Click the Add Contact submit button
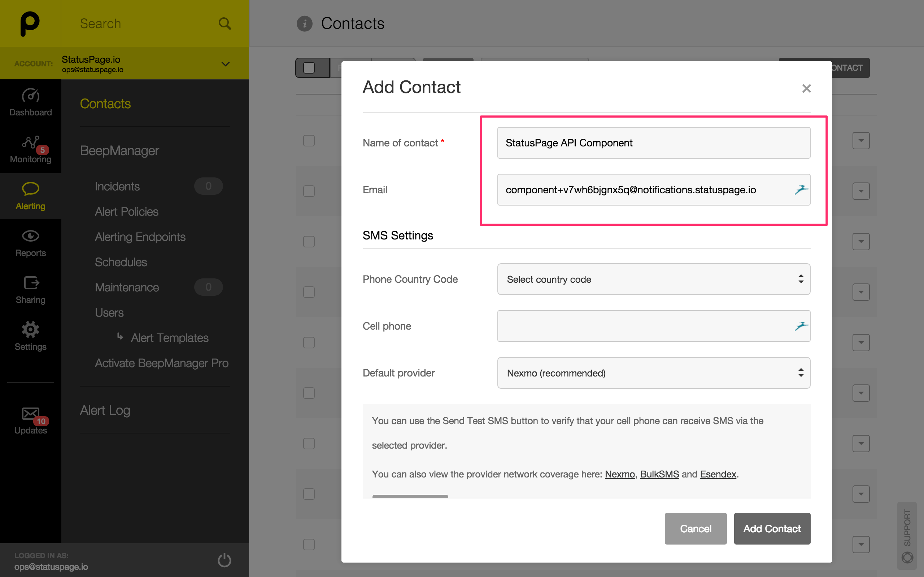Viewport: 924px width, 577px height. click(x=772, y=529)
